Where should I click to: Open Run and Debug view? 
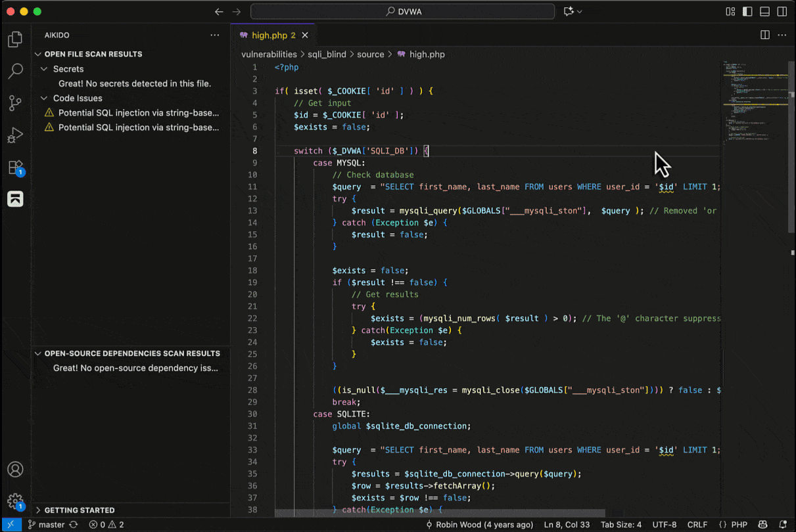point(15,135)
